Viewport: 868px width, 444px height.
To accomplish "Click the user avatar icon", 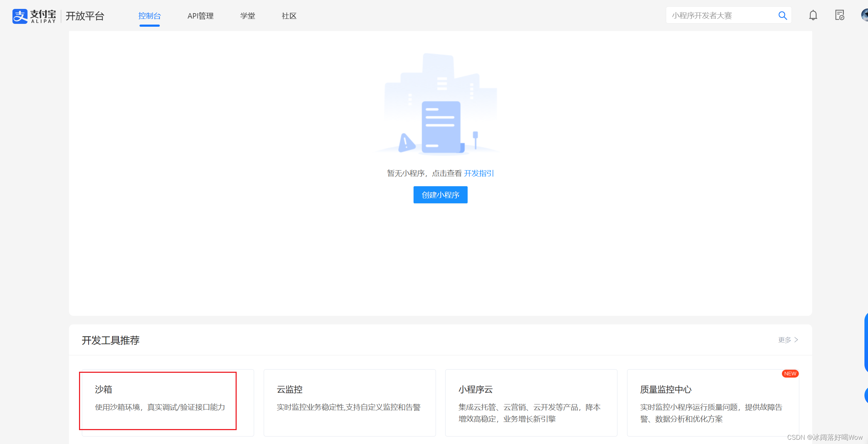I will click(x=865, y=15).
